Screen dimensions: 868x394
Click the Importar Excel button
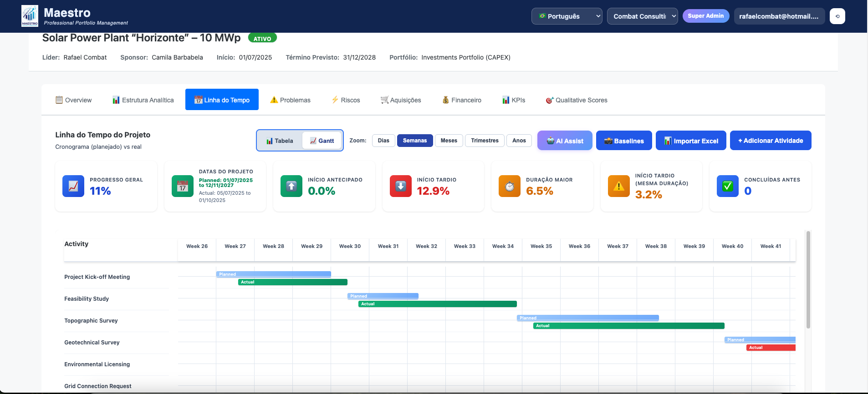(691, 141)
